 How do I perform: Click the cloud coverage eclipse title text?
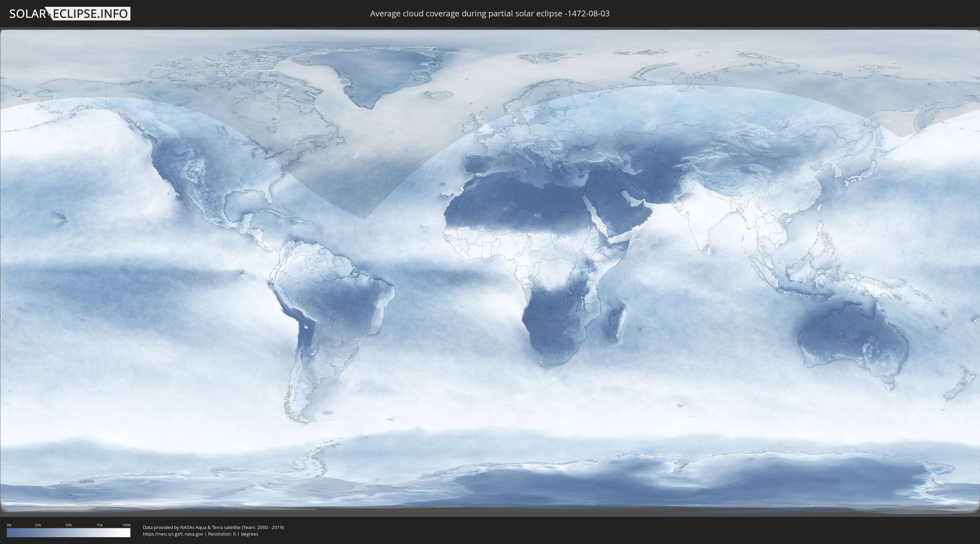(490, 14)
